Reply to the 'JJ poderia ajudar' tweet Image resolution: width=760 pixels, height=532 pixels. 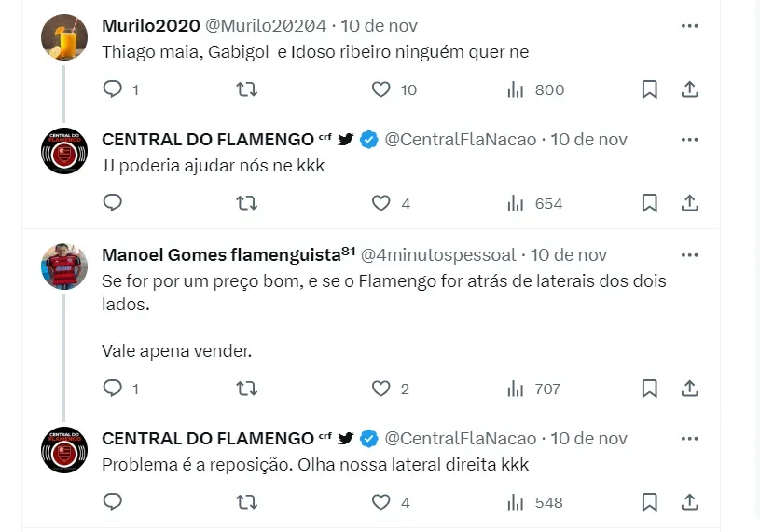coord(112,202)
